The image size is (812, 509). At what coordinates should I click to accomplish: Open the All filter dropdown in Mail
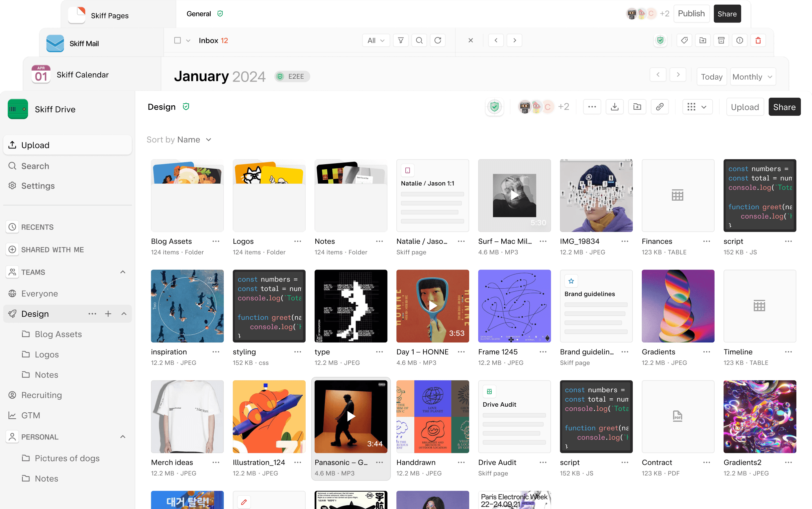[376, 40]
